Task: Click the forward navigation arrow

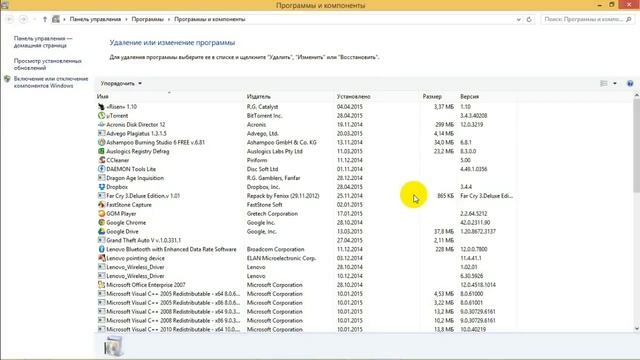Action: [23, 19]
